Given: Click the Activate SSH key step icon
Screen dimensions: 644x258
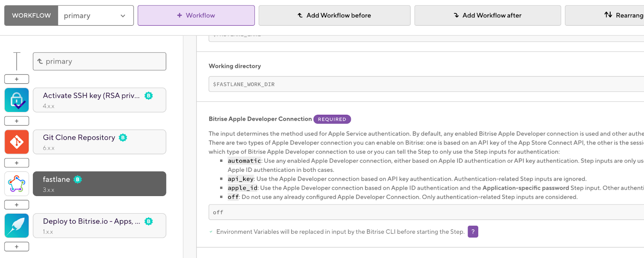Looking at the screenshot, I should 17,100.
